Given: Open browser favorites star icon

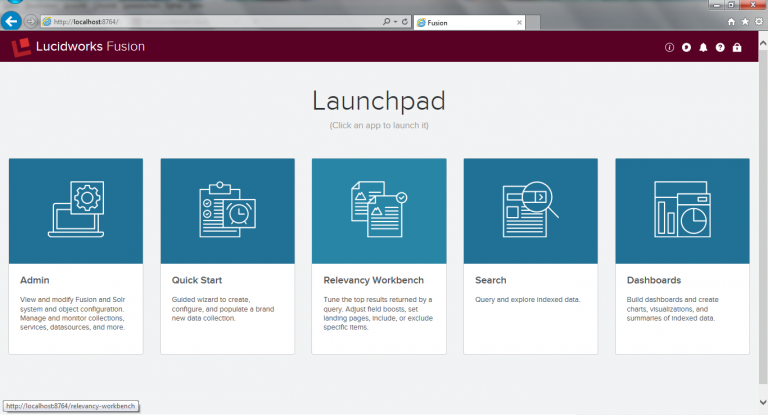Looking at the screenshot, I should point(745,21).
